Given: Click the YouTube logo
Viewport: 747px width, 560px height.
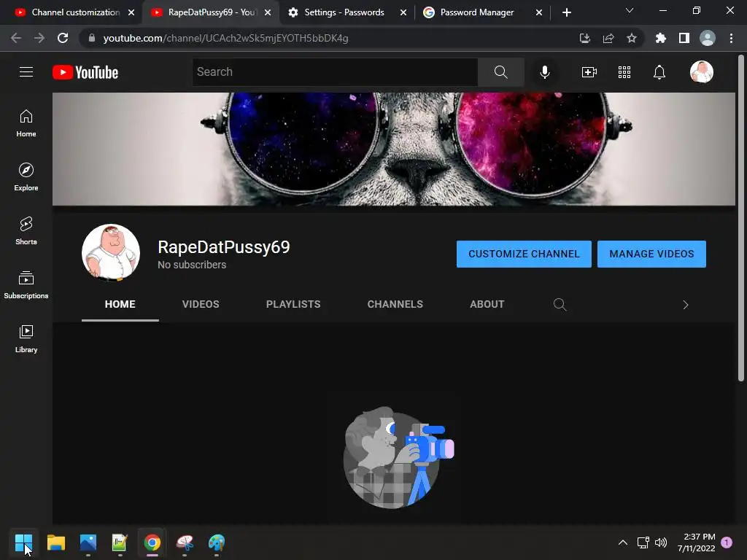Looking at the screenshot, I should (85, 72).
